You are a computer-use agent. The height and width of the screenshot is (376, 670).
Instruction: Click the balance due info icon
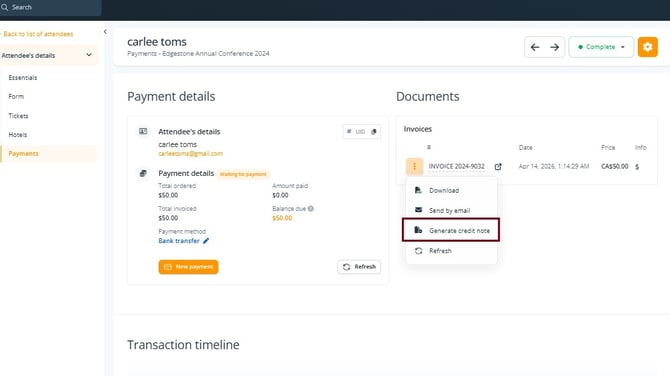pyautogui.click(x=311, y=209)
